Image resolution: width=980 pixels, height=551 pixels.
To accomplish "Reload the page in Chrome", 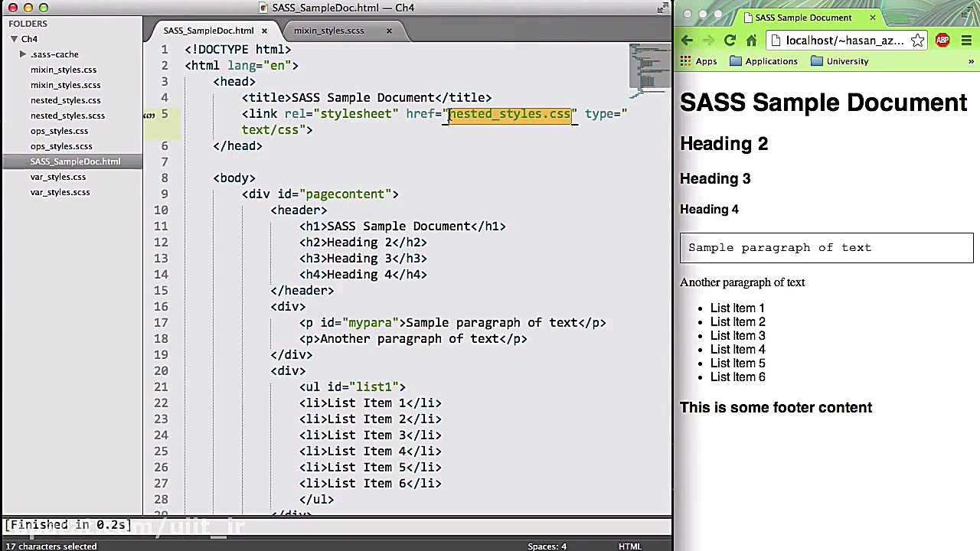I will 730,41.
